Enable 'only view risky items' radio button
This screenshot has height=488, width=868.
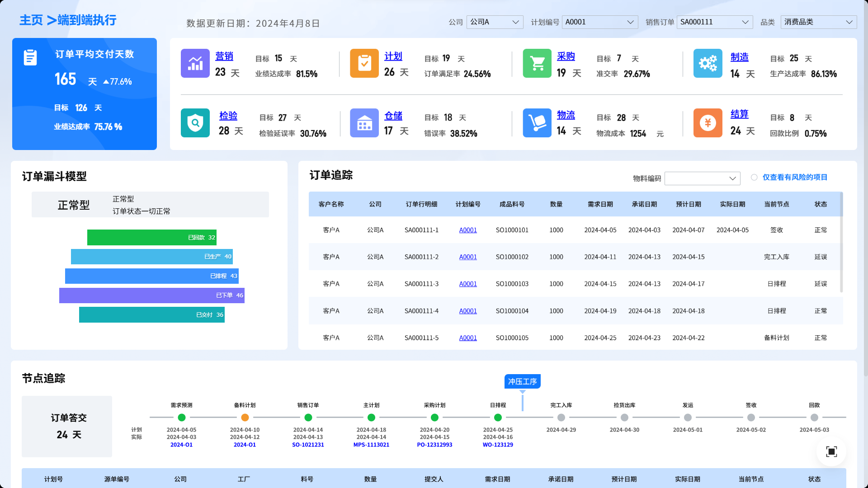[754, 178]
